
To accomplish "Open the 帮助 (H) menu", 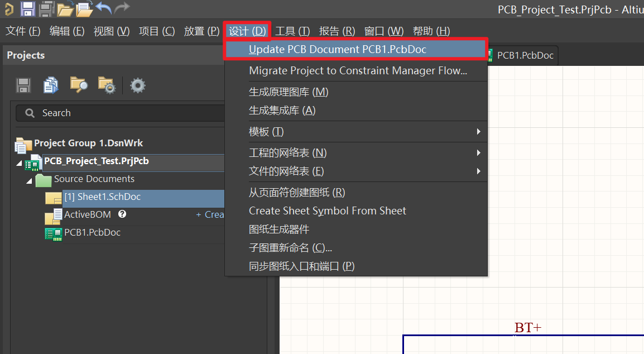I will click(431, 31).
